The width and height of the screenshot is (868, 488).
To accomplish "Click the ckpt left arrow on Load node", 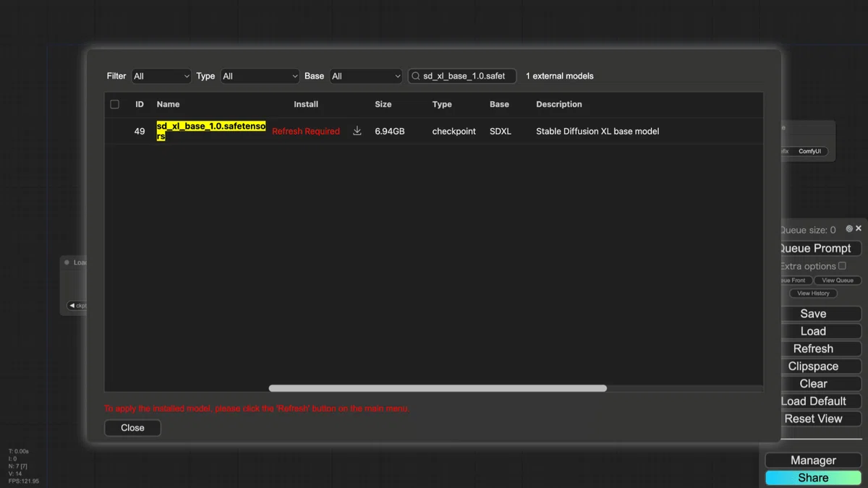I will point(72,306).
